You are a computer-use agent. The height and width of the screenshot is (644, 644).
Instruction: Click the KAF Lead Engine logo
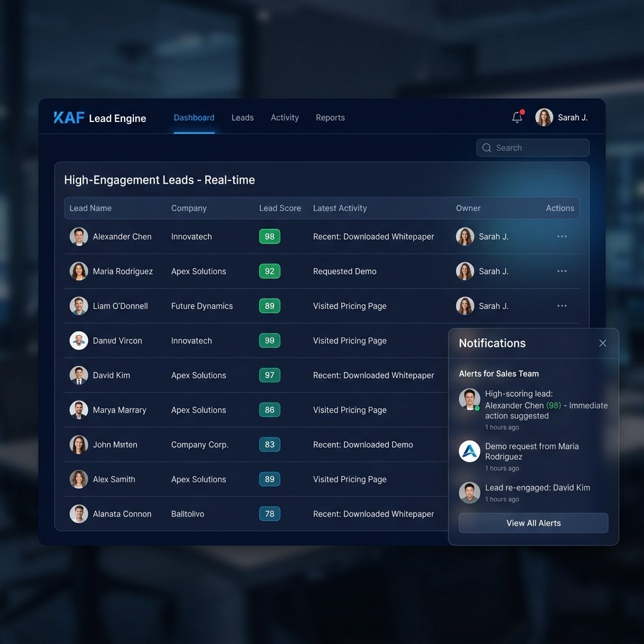100,118
